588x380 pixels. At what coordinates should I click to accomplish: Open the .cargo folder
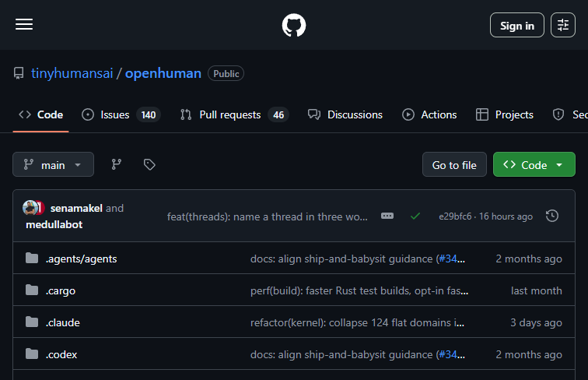pos(61,290)
